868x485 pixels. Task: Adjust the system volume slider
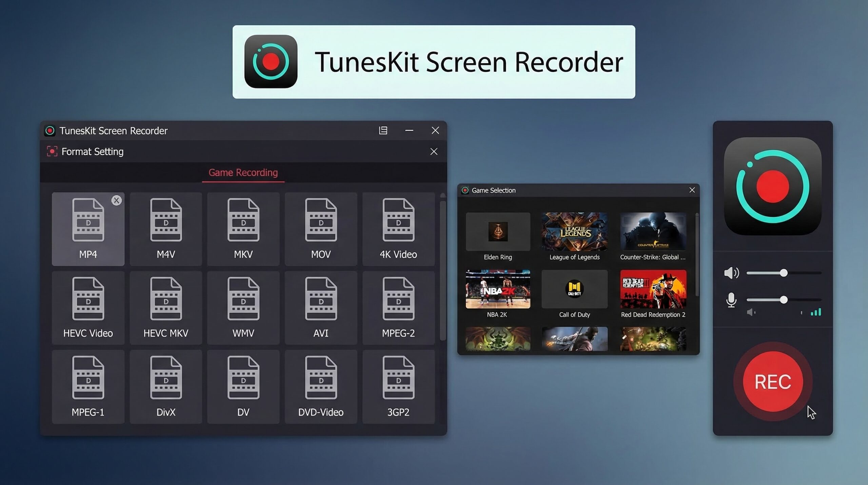point(784,273)
